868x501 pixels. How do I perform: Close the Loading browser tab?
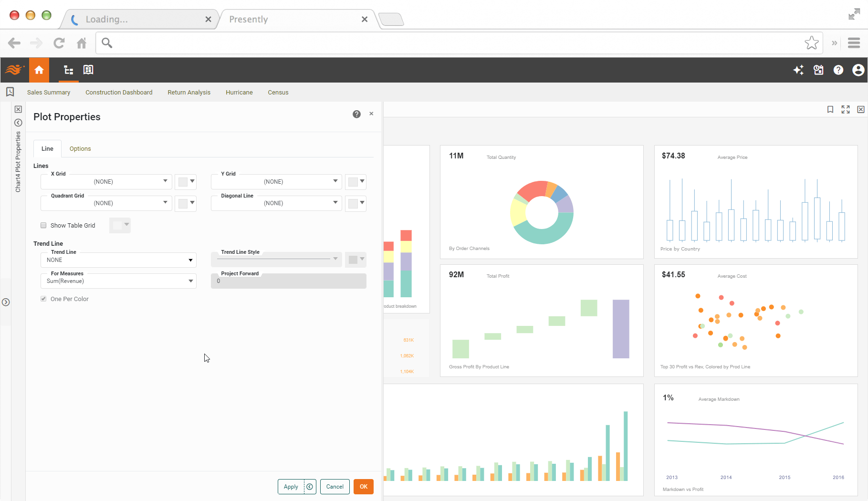tap(208, 19)
